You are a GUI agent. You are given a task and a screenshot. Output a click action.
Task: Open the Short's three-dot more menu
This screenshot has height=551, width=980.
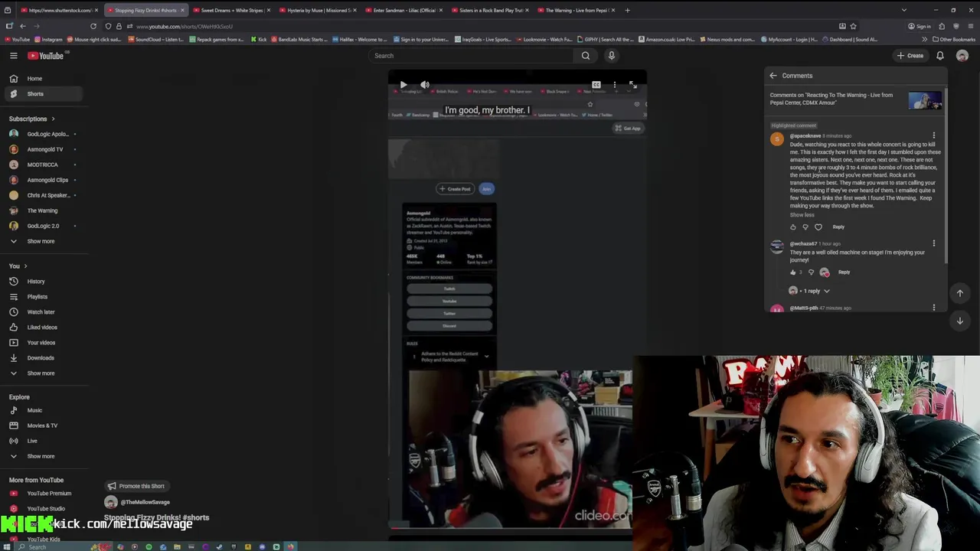pyautogui.click(x=614, y=85)
